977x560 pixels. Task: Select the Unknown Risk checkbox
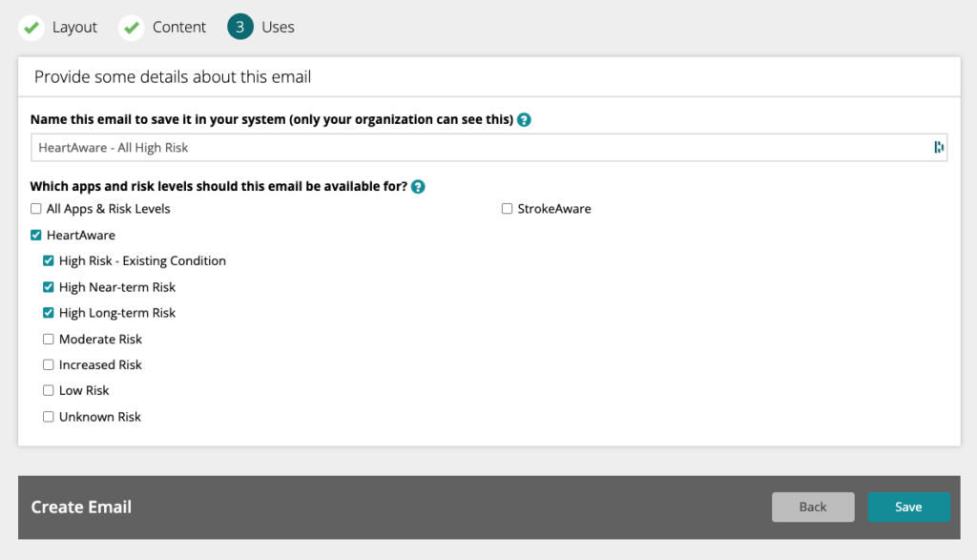[48, 417]
